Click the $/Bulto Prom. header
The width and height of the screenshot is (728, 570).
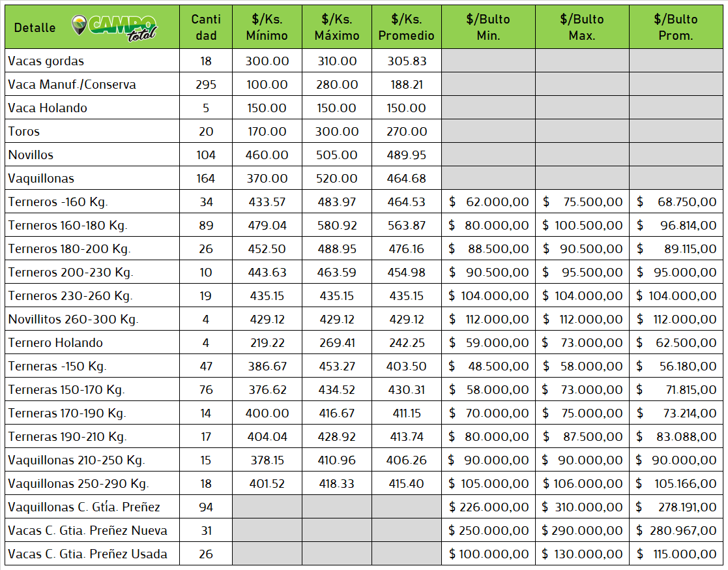pyautogui.click(x=676, y=27)
